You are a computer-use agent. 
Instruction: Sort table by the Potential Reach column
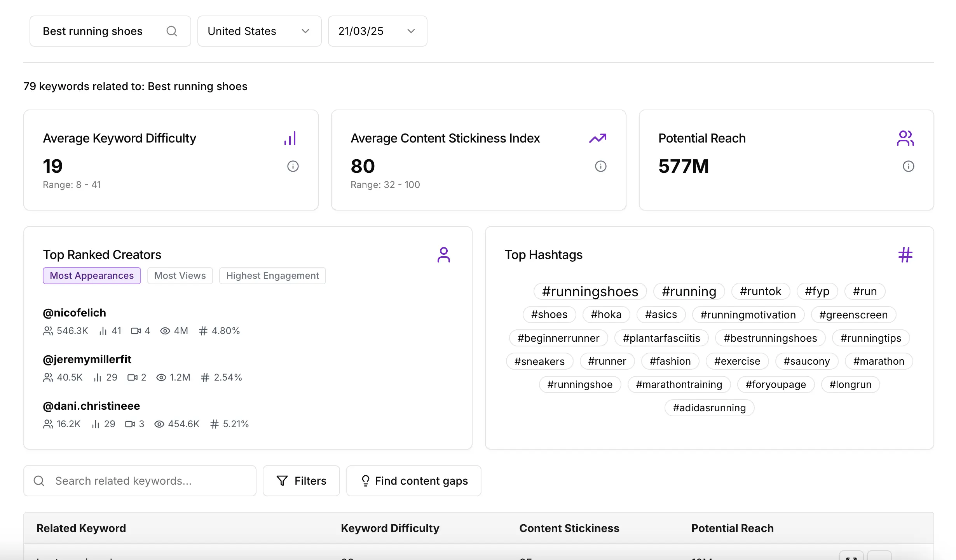click(732, 528)
